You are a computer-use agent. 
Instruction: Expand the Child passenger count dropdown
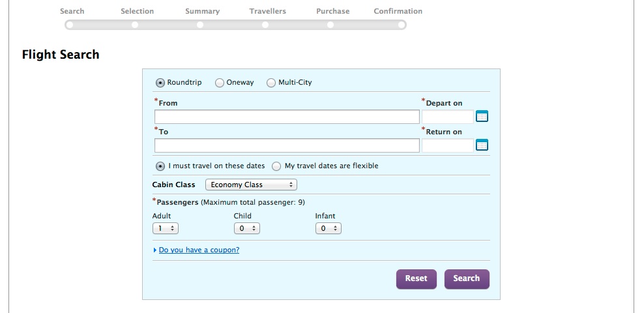(x=246, y=229)
